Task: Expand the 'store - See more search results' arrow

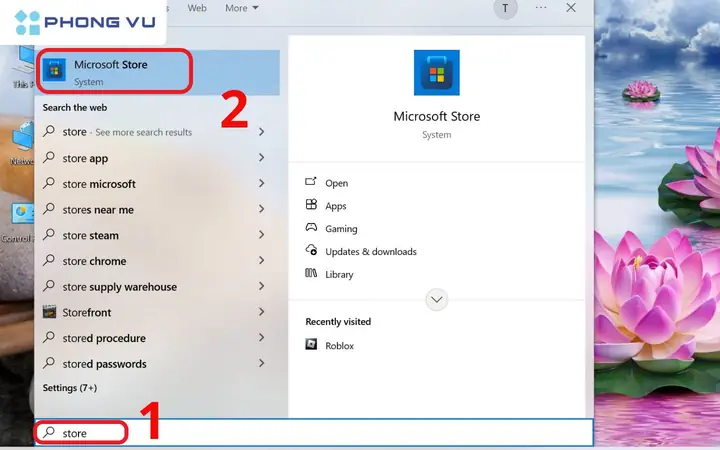Action: coord(261,132)
